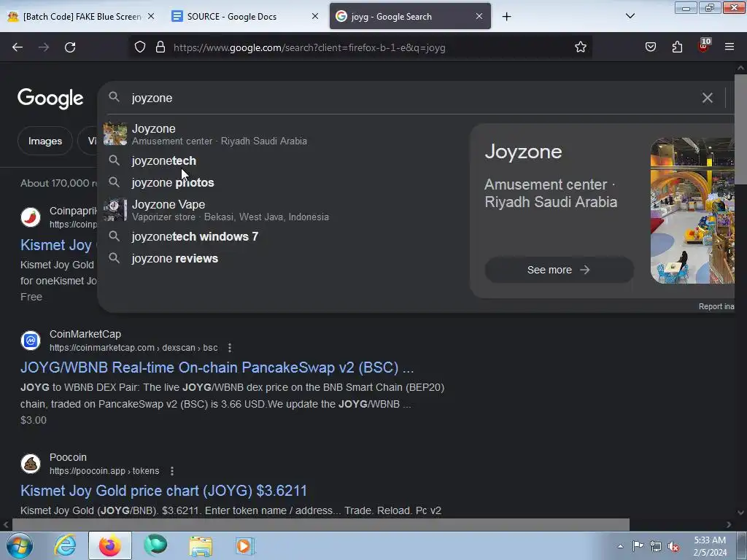Click the network tray icon
Screen dimensions: 747x560
[x=656, y=546]
